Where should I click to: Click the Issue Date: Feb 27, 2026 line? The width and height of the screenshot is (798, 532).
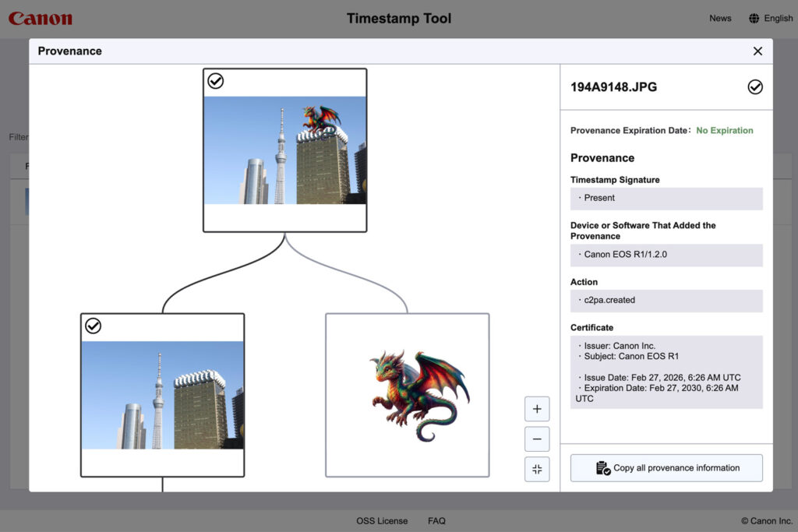[x=659, y=377]
